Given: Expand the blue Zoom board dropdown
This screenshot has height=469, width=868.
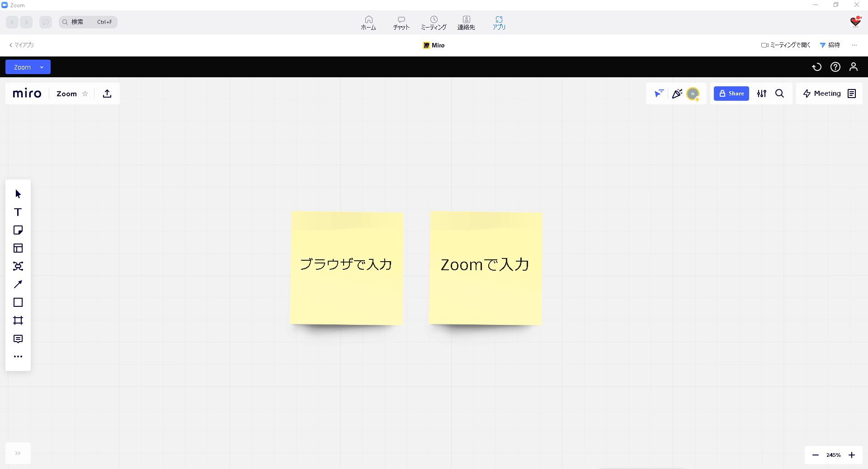Looking at the screenshot, I should click(28, 67).
